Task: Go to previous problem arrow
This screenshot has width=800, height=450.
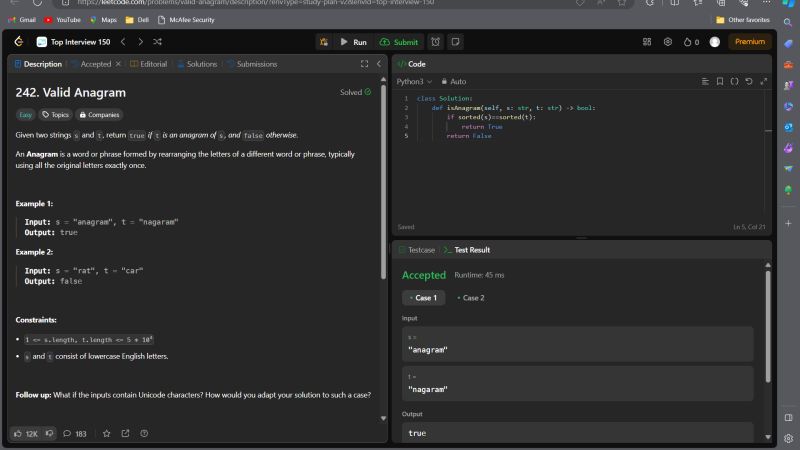Action: tap(123, 42)
